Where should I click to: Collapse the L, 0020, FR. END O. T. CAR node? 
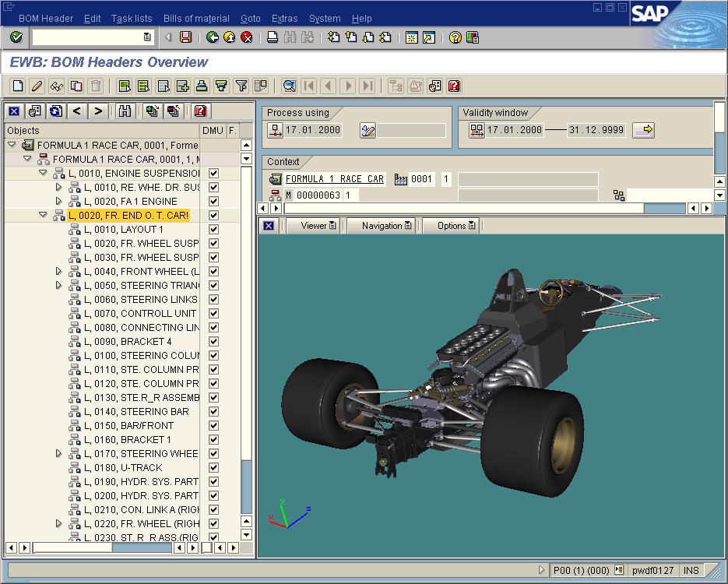43,216
